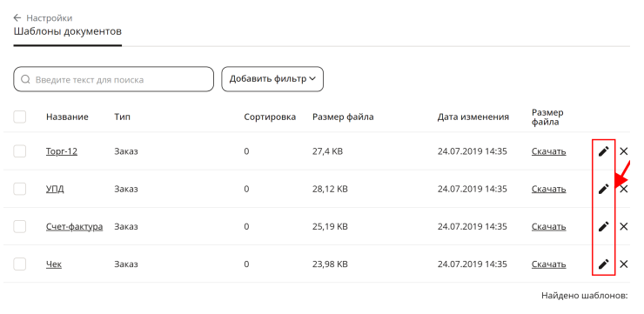This screenshot has width=644, height=314.
Task: Sort by the Тип column header
Action: coord(122,117)
